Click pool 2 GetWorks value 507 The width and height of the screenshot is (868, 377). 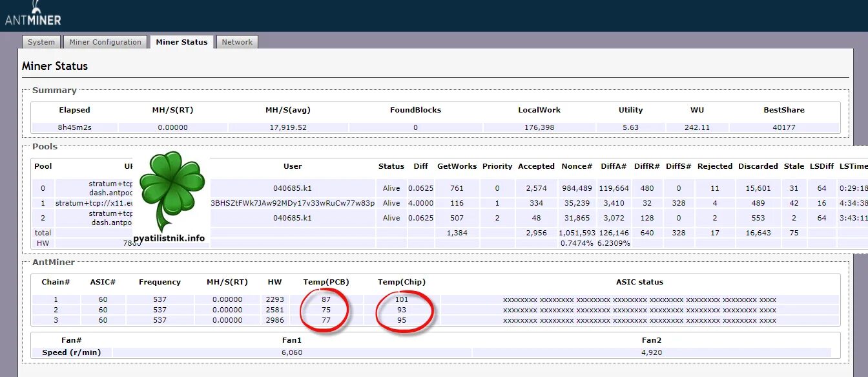click(x=457, y=218)
